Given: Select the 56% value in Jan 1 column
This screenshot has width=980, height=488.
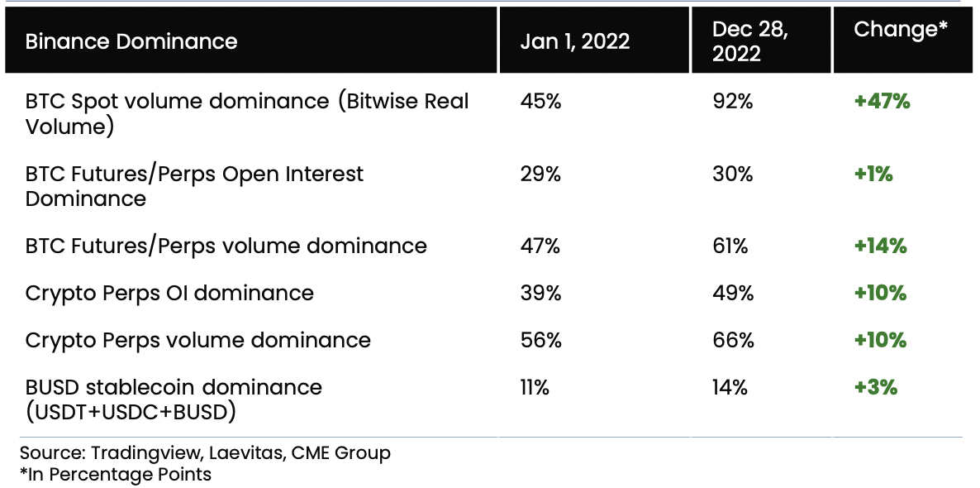Looking at the screenshot, I should [541, 340].
